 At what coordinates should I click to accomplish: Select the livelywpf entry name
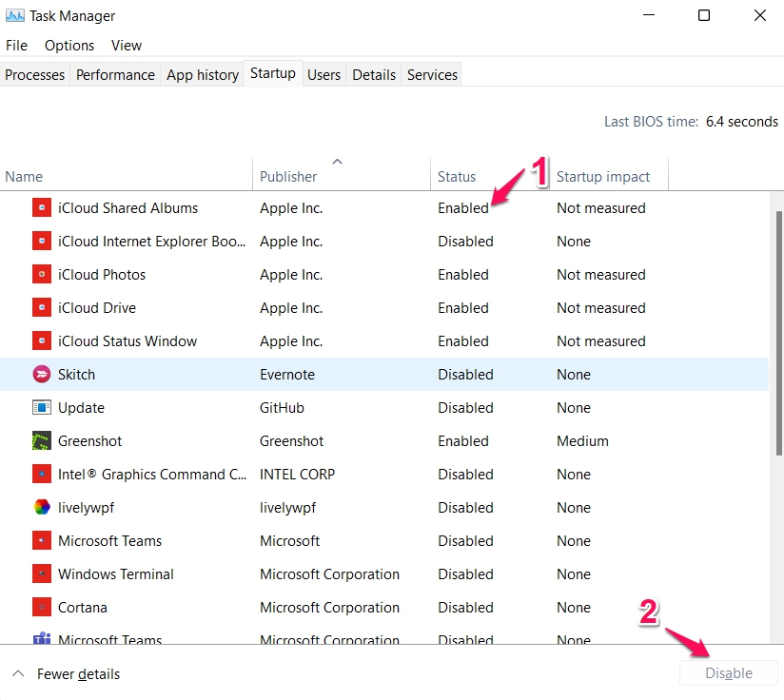86,508
